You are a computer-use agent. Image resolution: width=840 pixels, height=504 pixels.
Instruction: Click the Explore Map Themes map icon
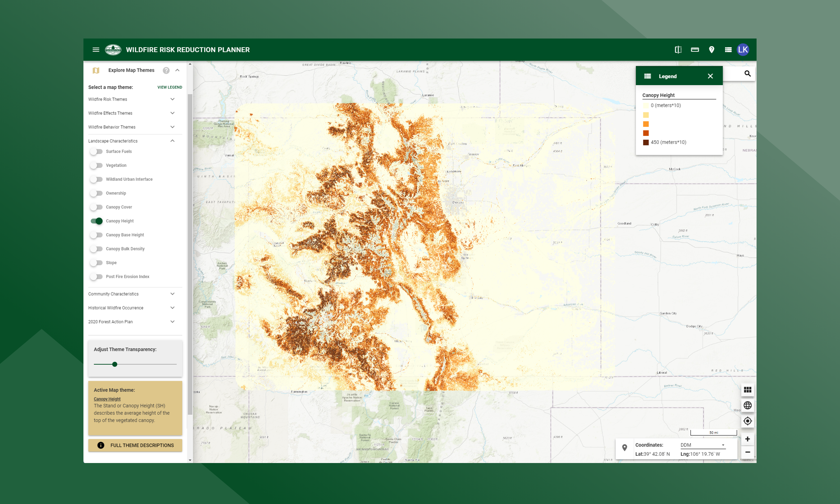point(96,70)
